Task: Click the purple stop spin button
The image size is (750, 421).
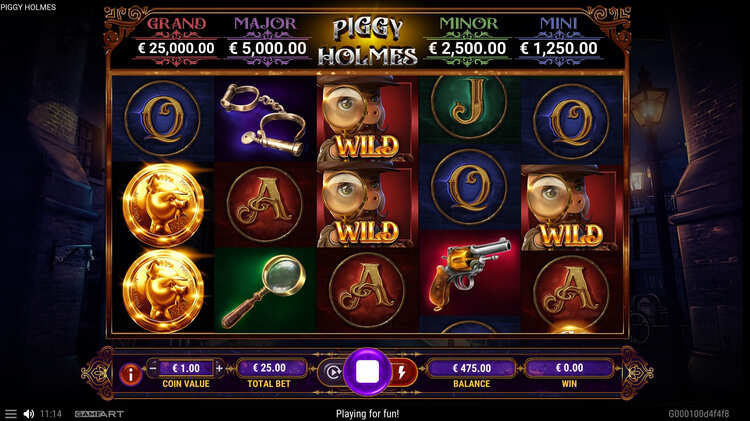Action: 367,372
